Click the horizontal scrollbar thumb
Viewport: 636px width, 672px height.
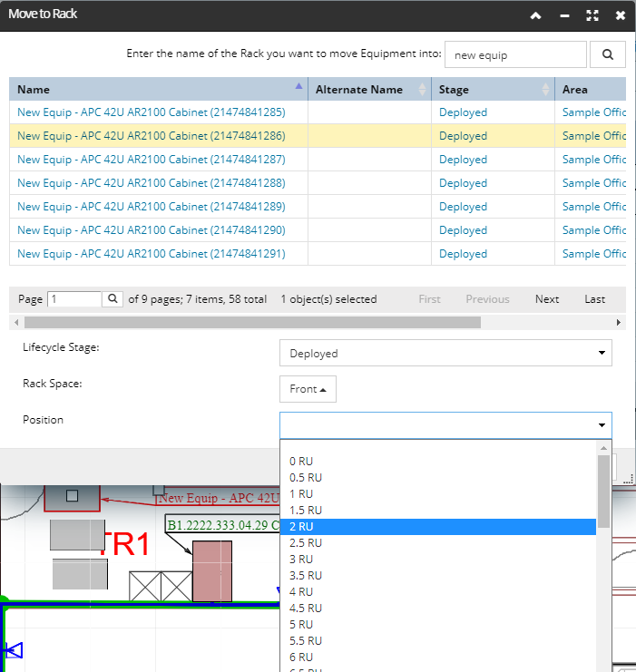click(252, 322)
